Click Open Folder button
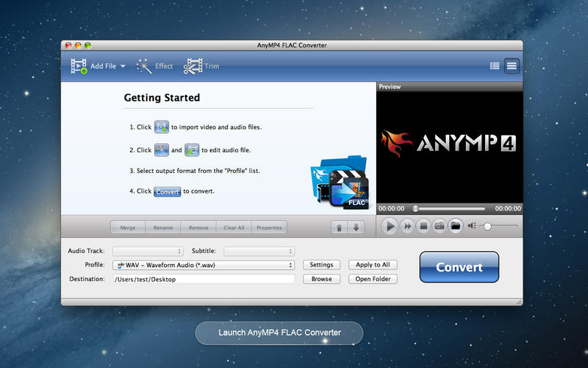The width and height of the screenshot is (588, 368). (373, 279)
